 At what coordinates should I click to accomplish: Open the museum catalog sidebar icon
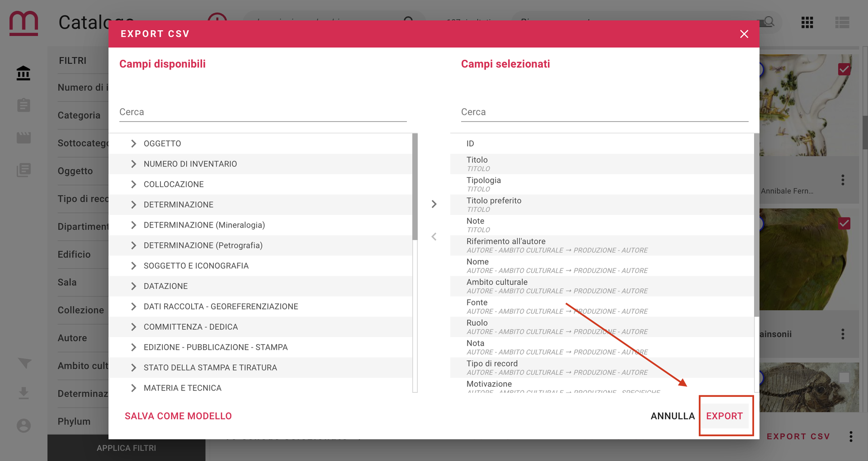point(24,73)
